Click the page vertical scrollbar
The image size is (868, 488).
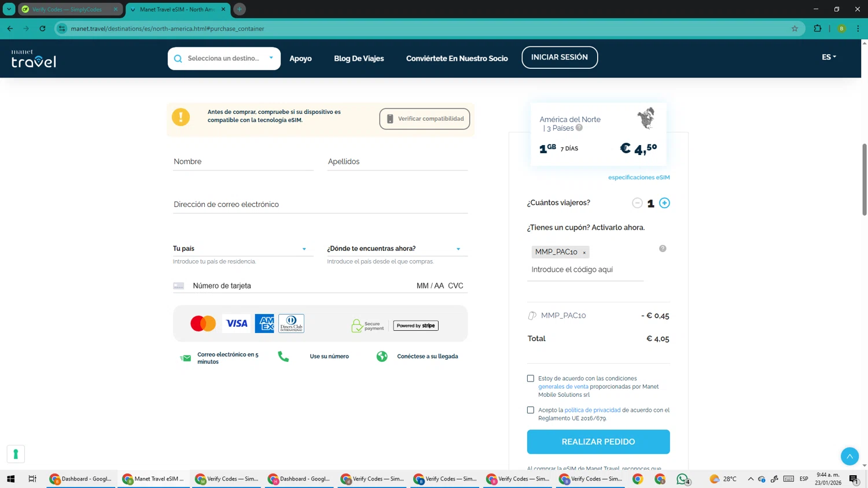click(864, 179)
